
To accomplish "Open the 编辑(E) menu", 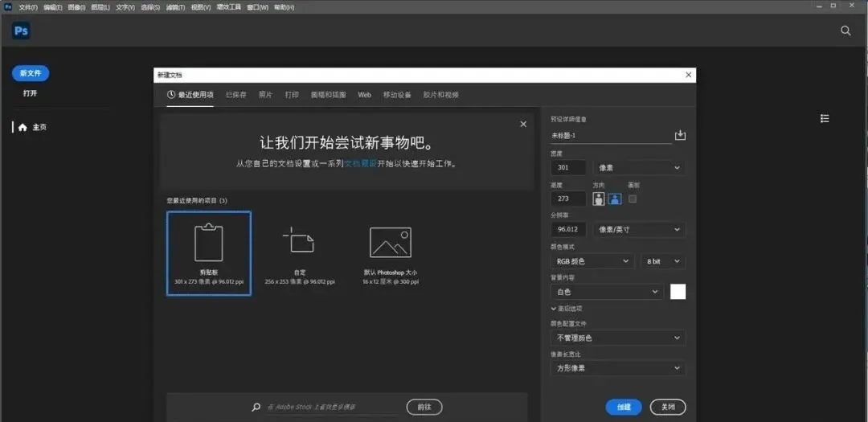I will 53,7.
